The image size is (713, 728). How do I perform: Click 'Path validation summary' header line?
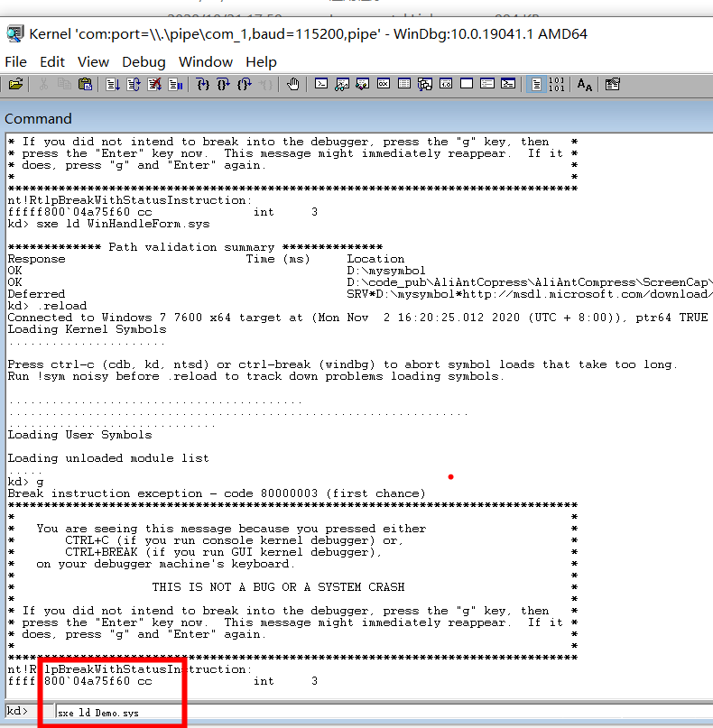(x=195, y=247)
